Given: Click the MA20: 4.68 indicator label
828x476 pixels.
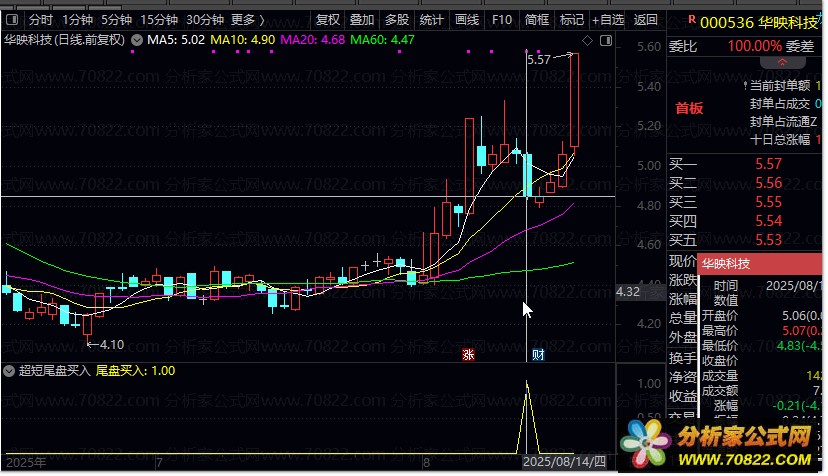Looking at the screenshot, I should pos(313,40).
